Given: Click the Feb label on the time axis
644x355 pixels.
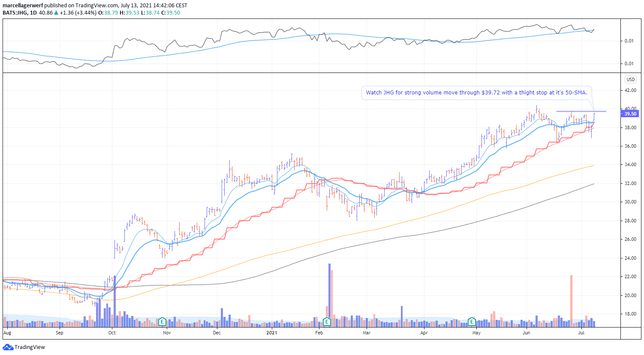Looking at the screenshot, I should click(x=319, y=333).
